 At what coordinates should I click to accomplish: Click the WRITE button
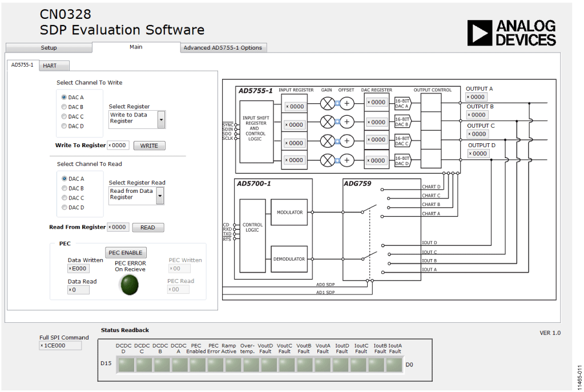coord(149,146)
